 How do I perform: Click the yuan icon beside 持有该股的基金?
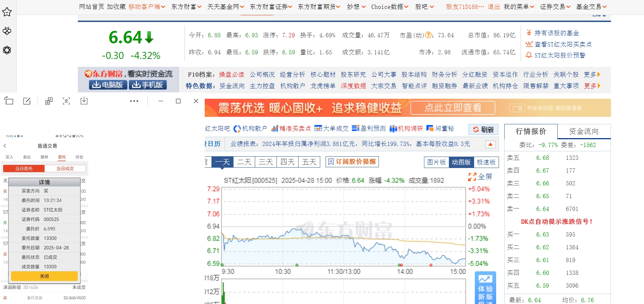pos(529,33)
